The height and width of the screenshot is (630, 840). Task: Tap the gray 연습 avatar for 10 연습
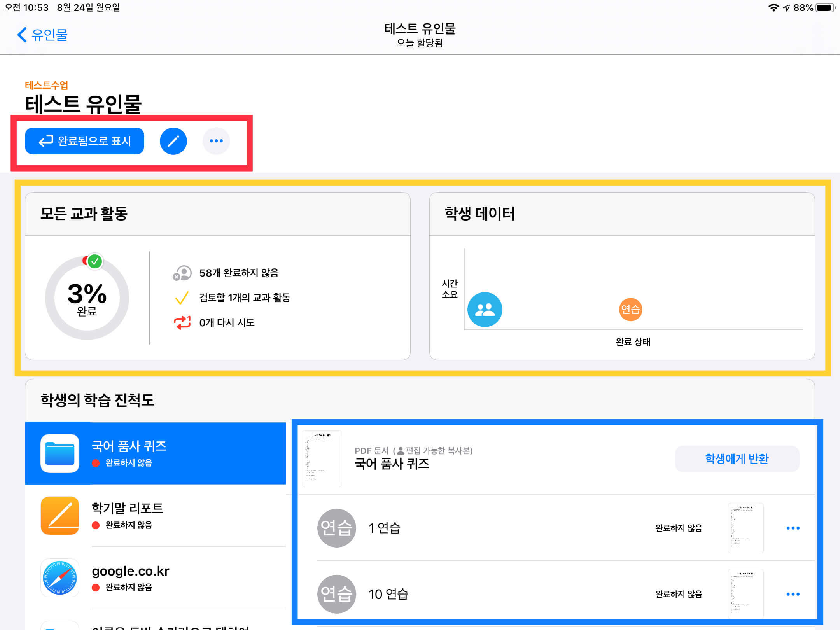[x=337, y=594]
